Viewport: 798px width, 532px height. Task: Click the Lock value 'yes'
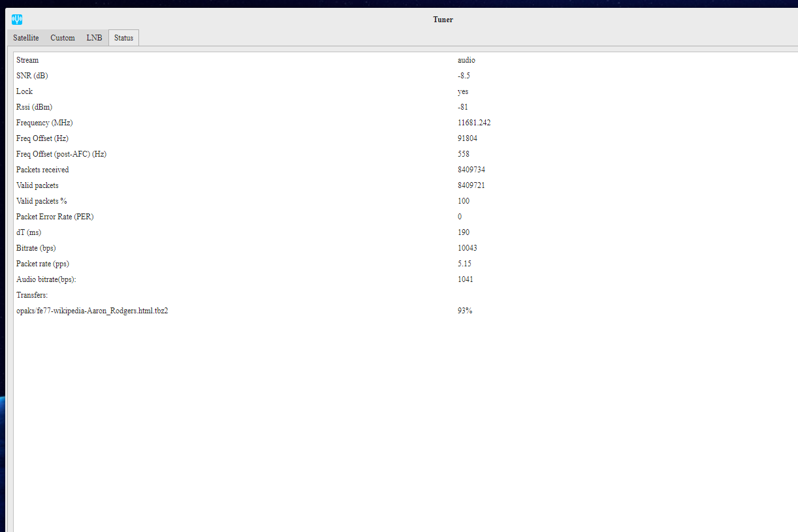pos(463,91)
